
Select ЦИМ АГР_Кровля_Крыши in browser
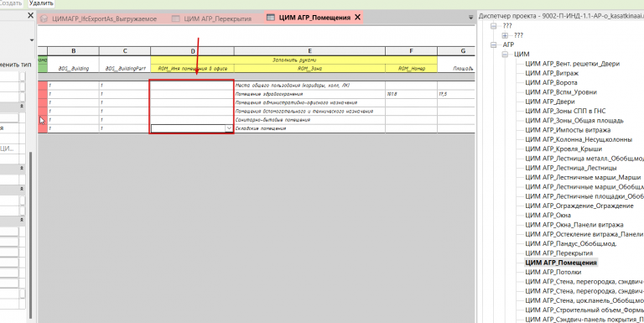point(563,148)
